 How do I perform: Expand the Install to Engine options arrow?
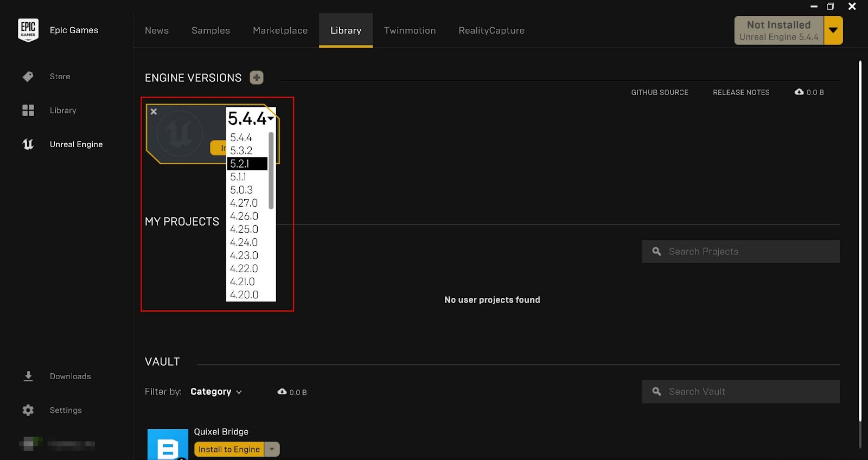[x=272, y=449]
